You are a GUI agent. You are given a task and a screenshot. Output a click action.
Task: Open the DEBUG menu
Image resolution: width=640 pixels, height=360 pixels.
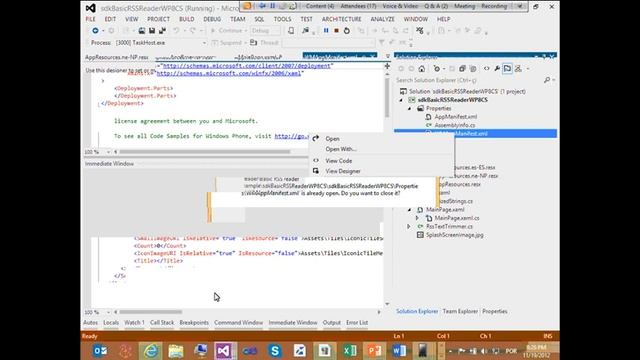[212, 19]
